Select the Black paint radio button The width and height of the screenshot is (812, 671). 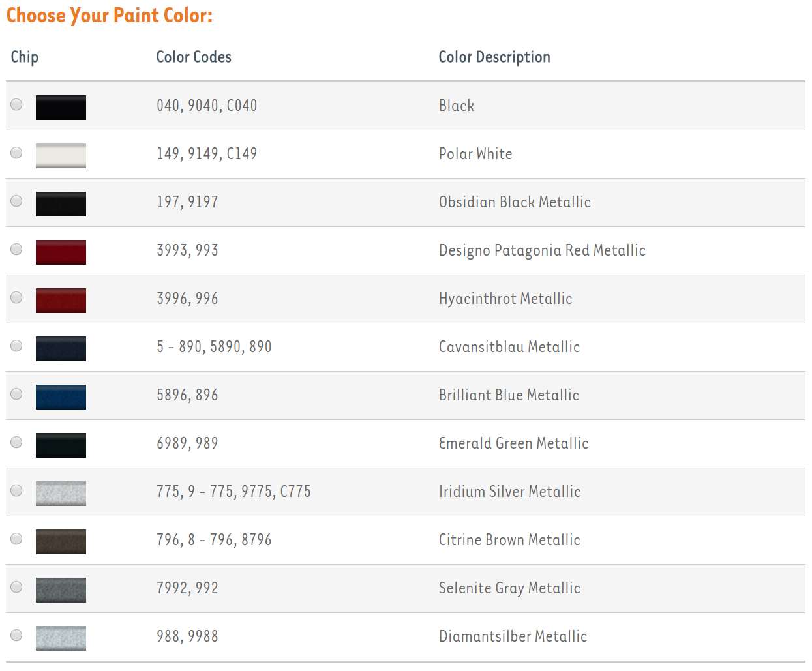click(17, 104)
